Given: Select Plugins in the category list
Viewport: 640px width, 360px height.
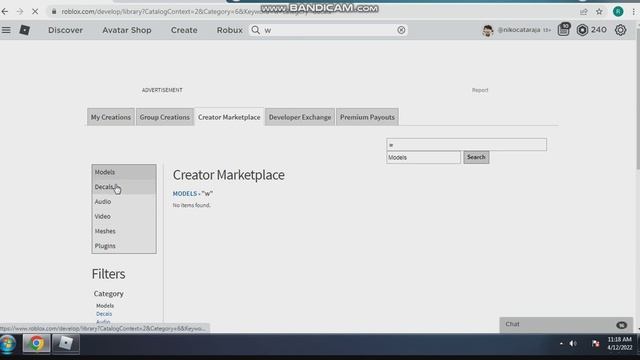Looking at the screenshot, I should pos(124,246).
